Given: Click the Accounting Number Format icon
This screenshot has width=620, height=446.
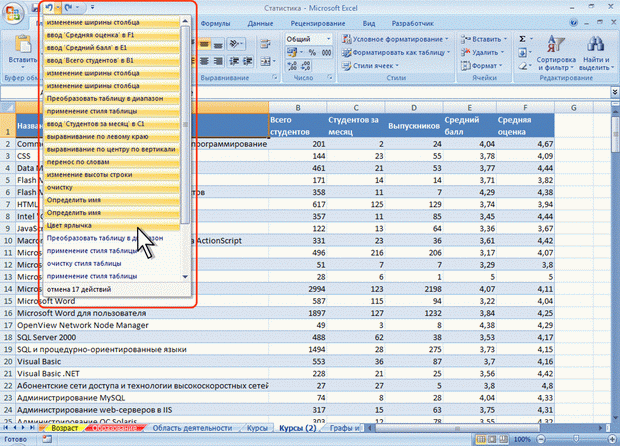Looking at the screenshot, I should point(292,52).
